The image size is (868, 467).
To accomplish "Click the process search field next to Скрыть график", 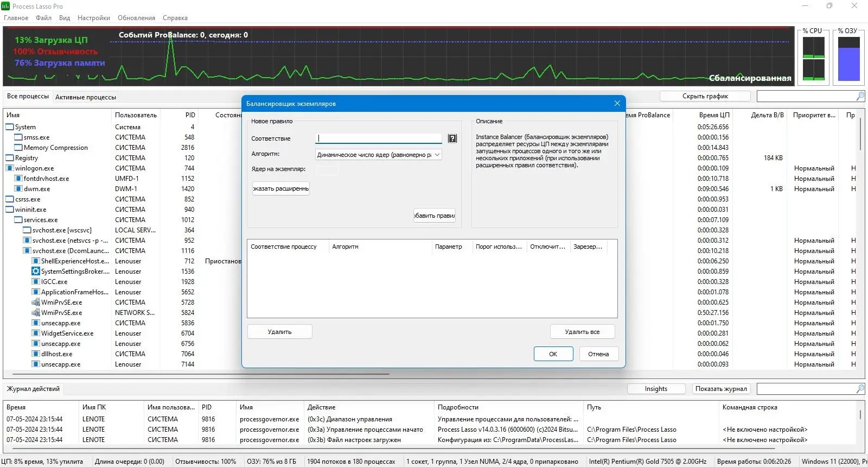I will click(x=806, y=96).
